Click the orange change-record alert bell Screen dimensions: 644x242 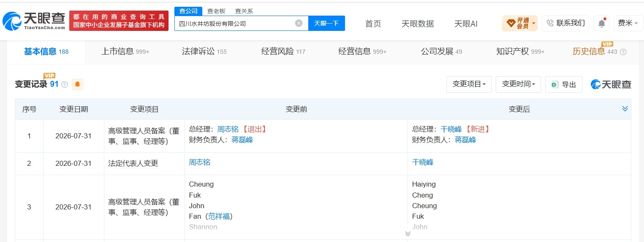(x=77, y=84)
